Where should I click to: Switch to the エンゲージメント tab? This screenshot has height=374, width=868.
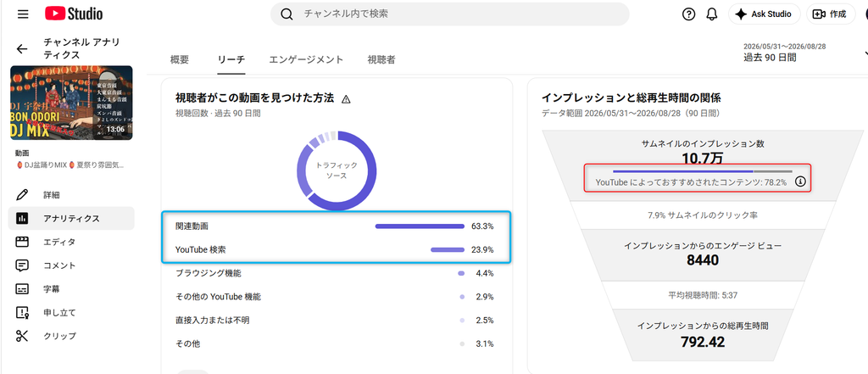point(306,59)
